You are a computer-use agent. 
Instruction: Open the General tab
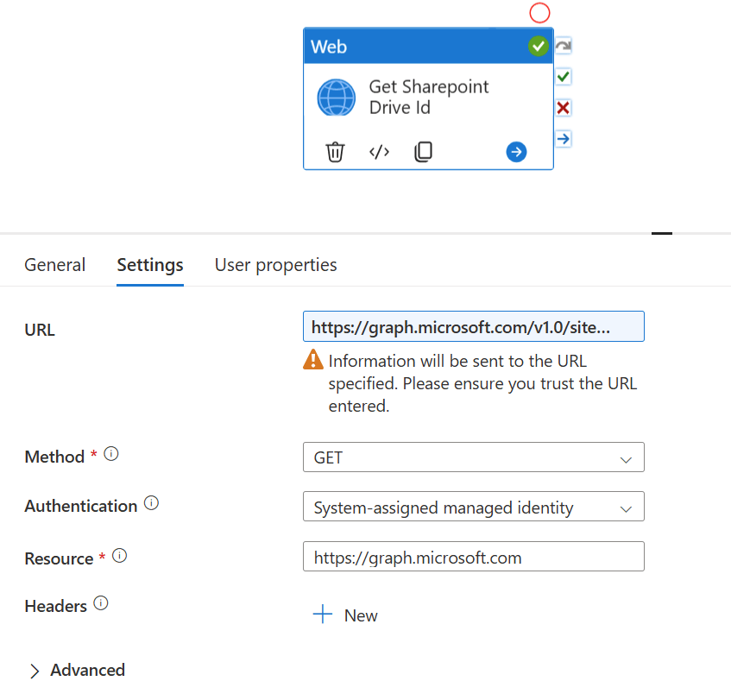point(54,265)
